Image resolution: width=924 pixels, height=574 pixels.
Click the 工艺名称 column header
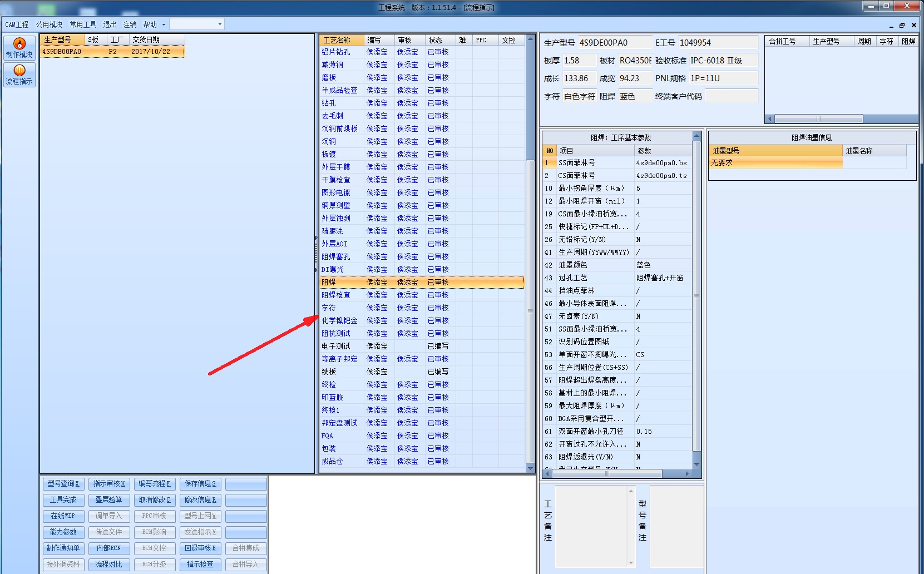pos(342,40)
